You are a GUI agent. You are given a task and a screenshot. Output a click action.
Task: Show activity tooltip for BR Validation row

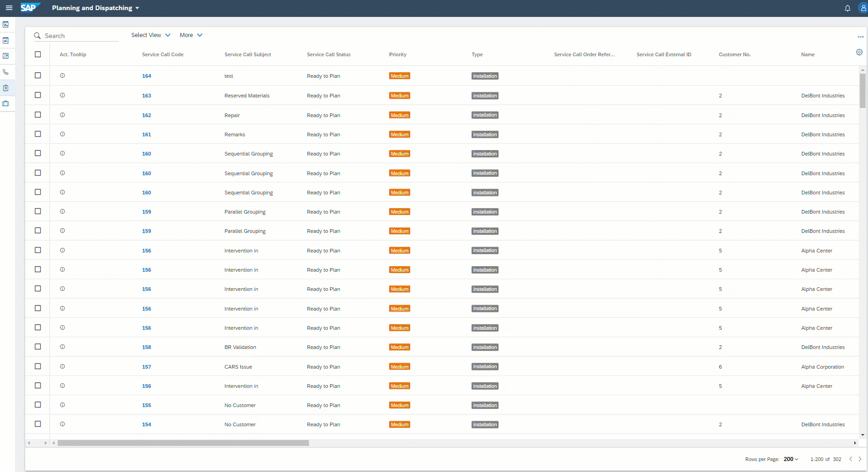(62, 347)
